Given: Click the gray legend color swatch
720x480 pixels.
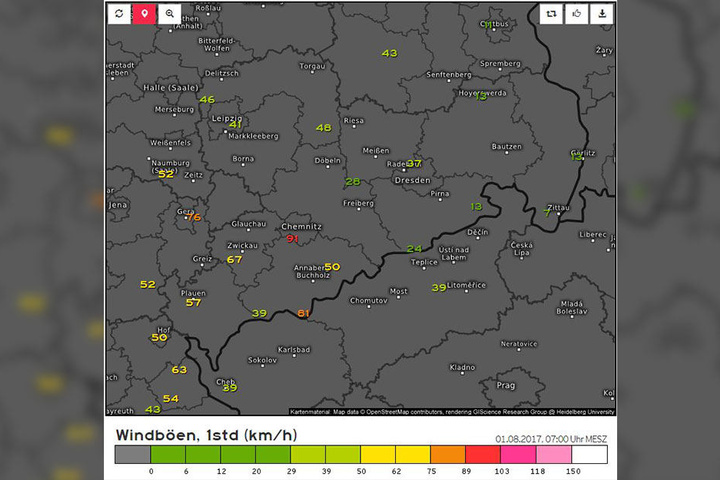Looking at the screenshot, I should pos(133,454).
